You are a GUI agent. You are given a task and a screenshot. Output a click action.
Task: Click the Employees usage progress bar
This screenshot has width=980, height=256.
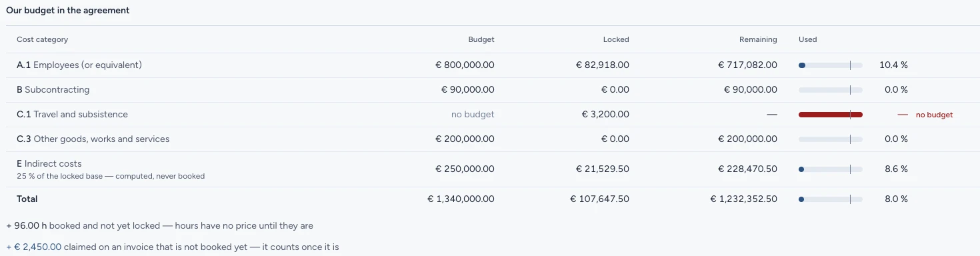(x=831, y=65)
